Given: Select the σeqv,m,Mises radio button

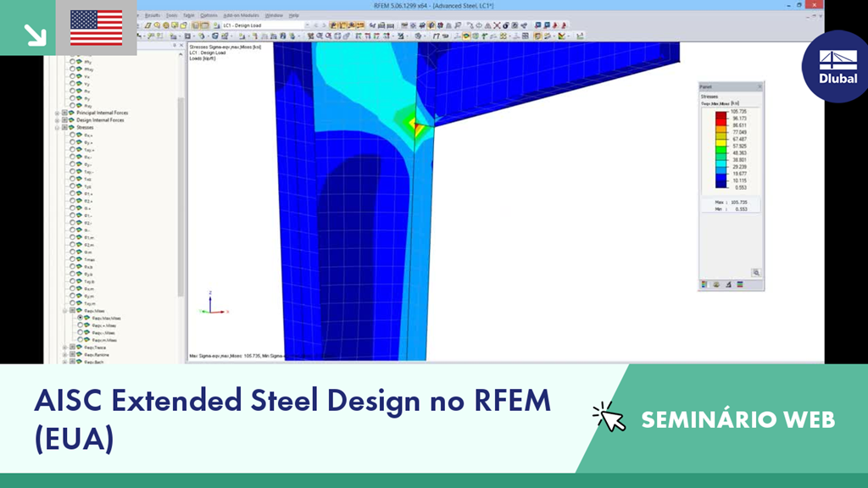Looking at the screenshot, I should 81,340.
